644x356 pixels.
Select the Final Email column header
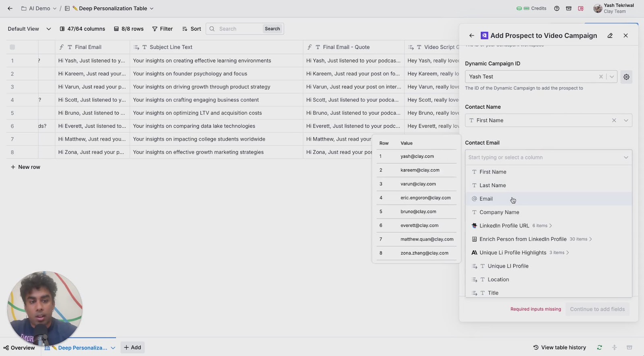click(x=93, y=47)
